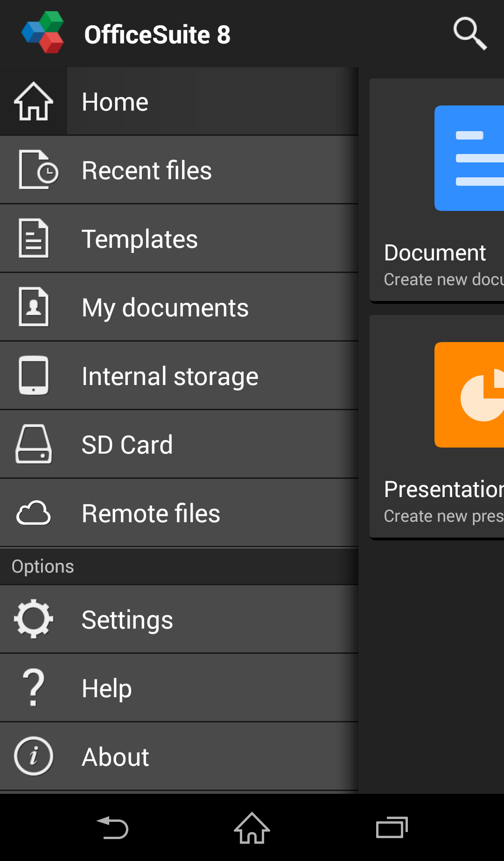Open search with the magnifier icon
This screenshot has width=504, height=861.
[x=470, y=34]
